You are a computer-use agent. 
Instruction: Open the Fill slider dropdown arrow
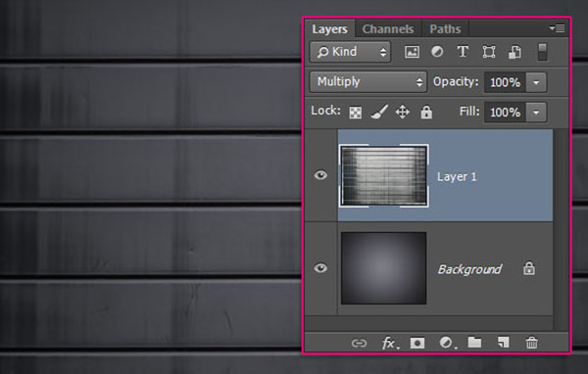coord(536,113)
